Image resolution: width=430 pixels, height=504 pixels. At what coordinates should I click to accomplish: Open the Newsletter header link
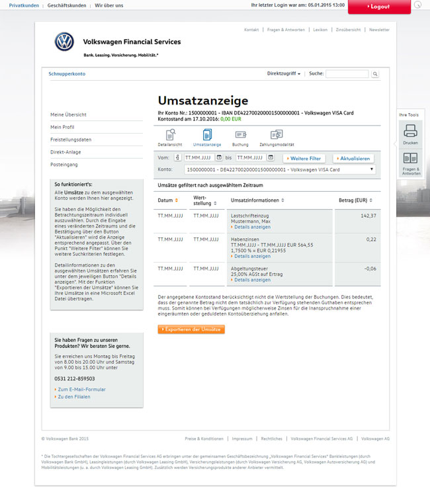(379, 30)
